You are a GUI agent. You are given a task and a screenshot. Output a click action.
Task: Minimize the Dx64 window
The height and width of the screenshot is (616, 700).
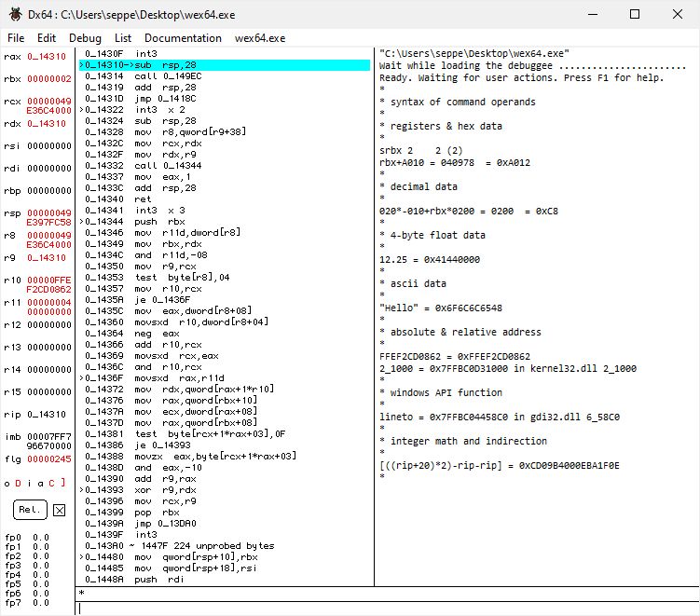pyautogui.click(x=593, y=14)
